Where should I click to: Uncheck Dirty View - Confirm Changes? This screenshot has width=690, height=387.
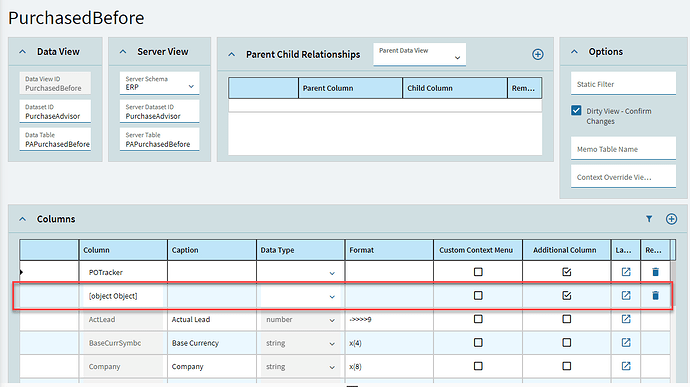[x=576, y=111]
